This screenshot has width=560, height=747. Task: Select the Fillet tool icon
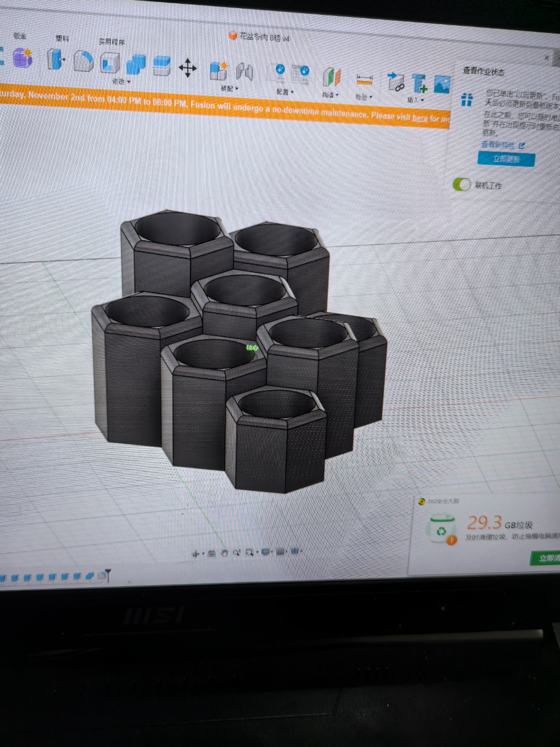tap(83, 61)
